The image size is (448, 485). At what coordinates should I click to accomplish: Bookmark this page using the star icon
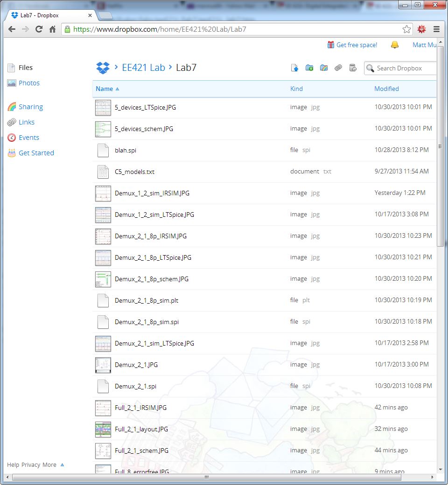pyautogui.click(x=406, y=28)
